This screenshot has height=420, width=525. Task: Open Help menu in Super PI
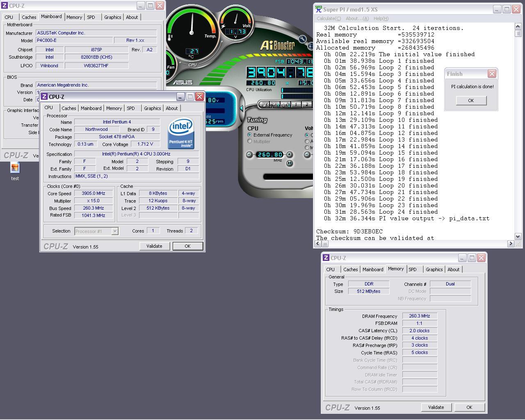point(381,18)
